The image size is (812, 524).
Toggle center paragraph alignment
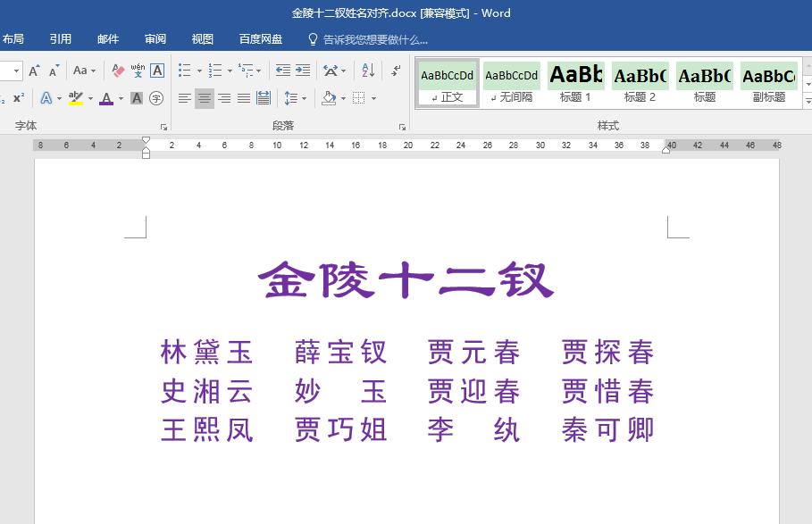(204, 97)
